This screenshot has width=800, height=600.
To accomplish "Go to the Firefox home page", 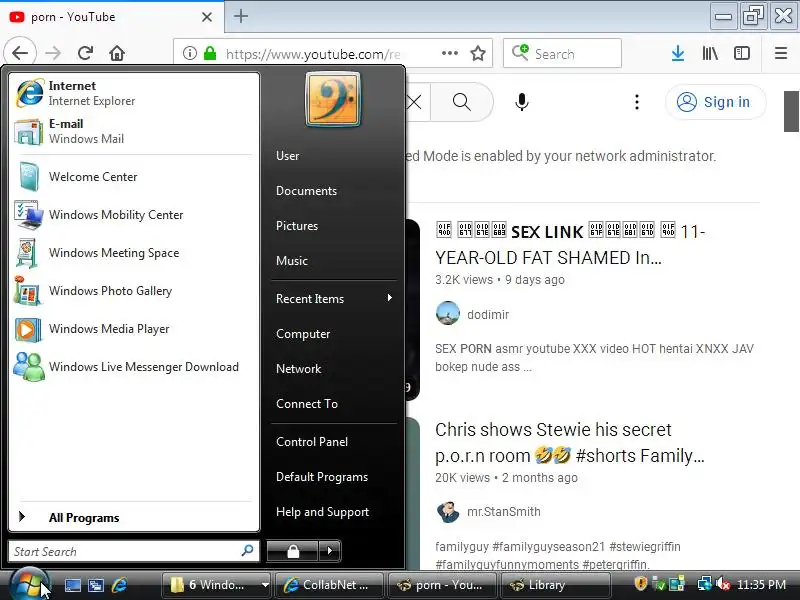I will pos(117,53).
